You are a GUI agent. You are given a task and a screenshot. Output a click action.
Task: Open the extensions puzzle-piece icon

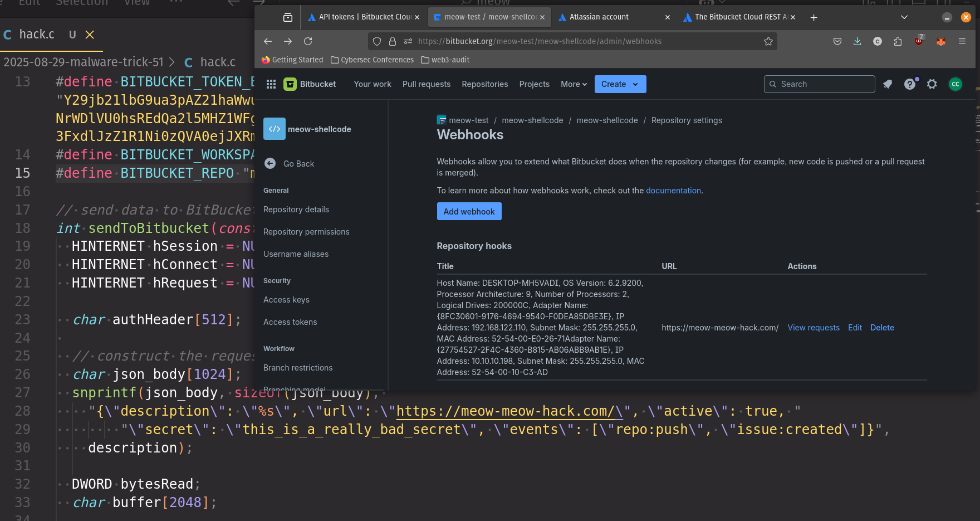[898, 41]
